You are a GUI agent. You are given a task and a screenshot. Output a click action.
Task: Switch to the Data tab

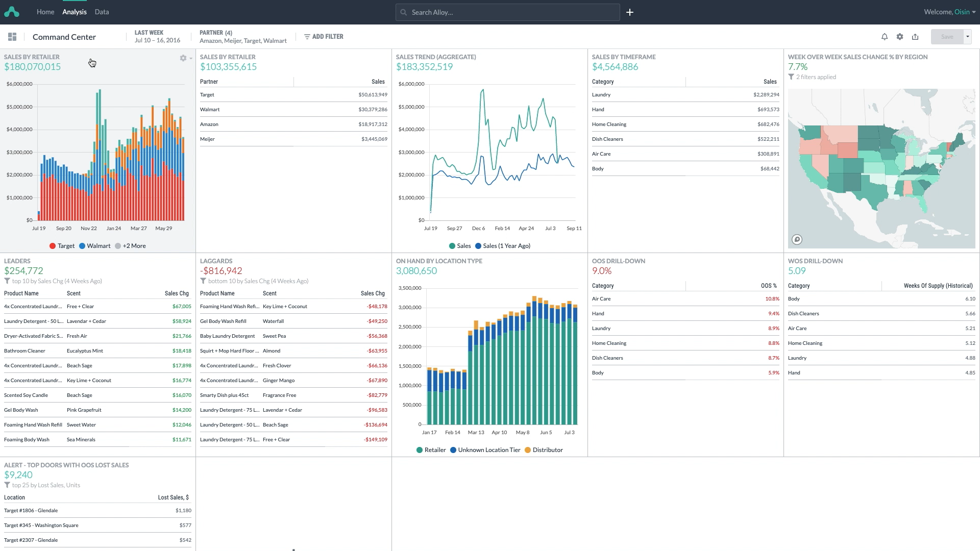click(x=101, y=11)
